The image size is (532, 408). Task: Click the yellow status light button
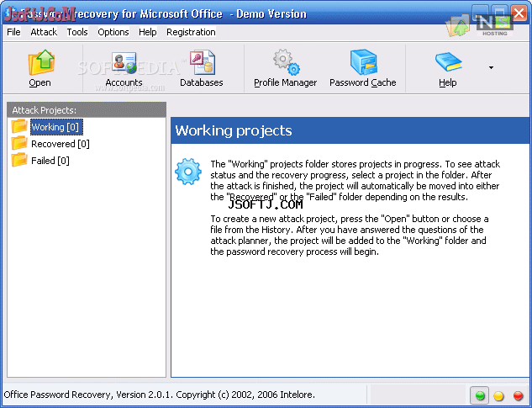tap(498, 395)
